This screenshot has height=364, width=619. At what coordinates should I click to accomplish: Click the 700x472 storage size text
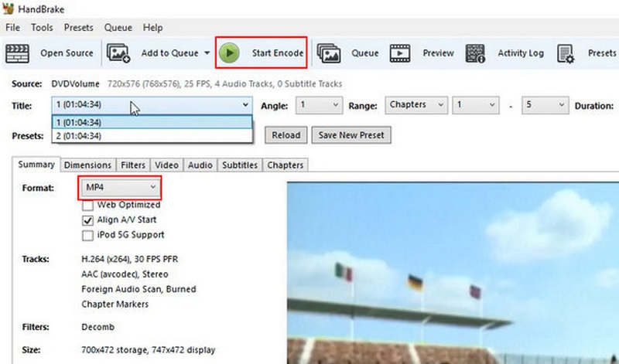pyautogui.click(x=148, y=350)
